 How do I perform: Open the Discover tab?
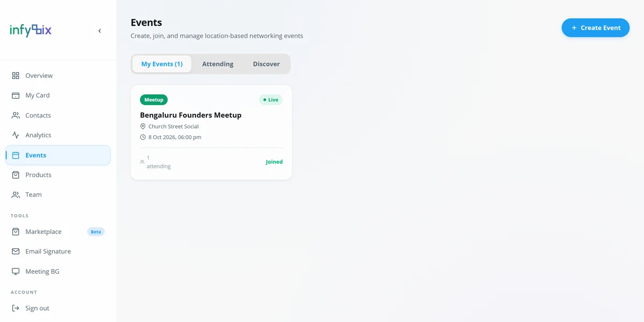[x=267, y=64]
